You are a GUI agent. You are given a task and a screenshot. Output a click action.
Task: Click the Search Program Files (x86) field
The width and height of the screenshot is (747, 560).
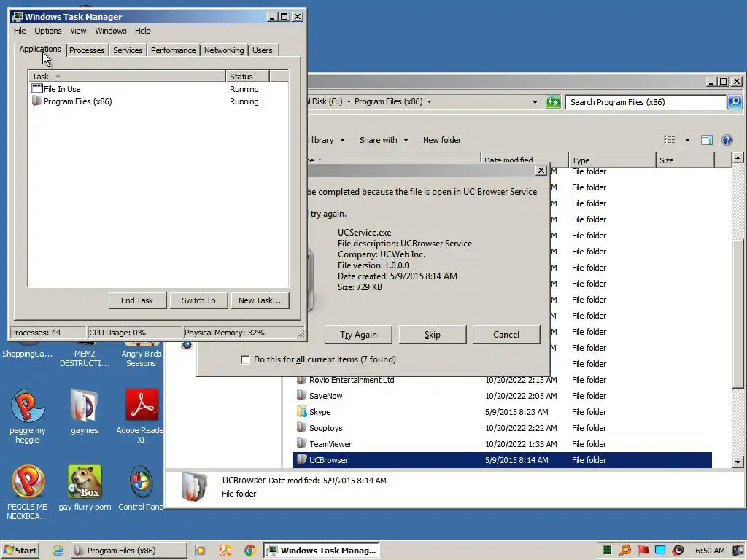click(x=646, y=102)
